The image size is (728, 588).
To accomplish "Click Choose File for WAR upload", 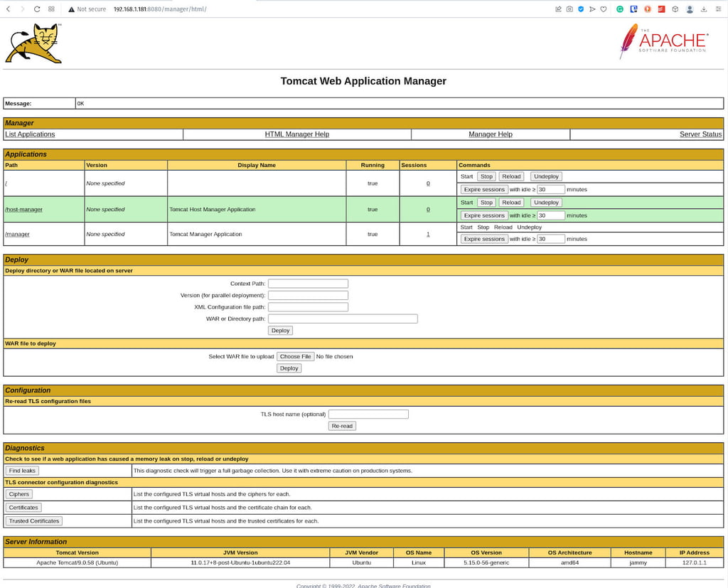I will [x=295, y=357].
